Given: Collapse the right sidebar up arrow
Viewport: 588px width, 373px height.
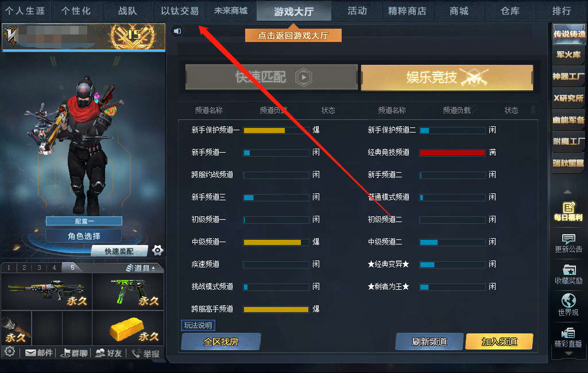Looking at the screenshot, I should coord(568,192).
